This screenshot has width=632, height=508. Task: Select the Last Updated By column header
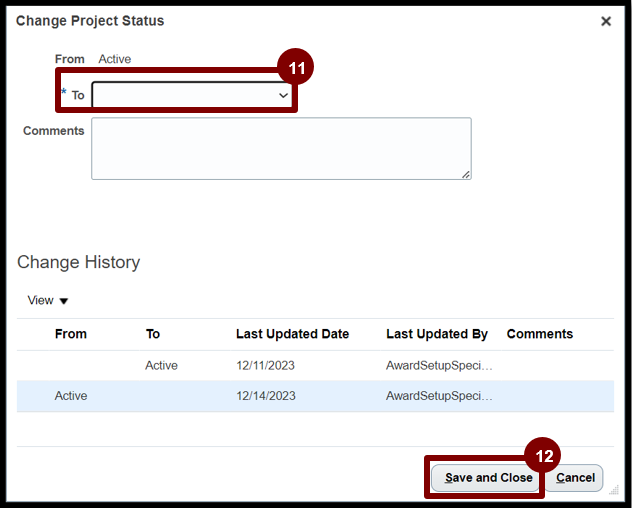pos(437,334)
